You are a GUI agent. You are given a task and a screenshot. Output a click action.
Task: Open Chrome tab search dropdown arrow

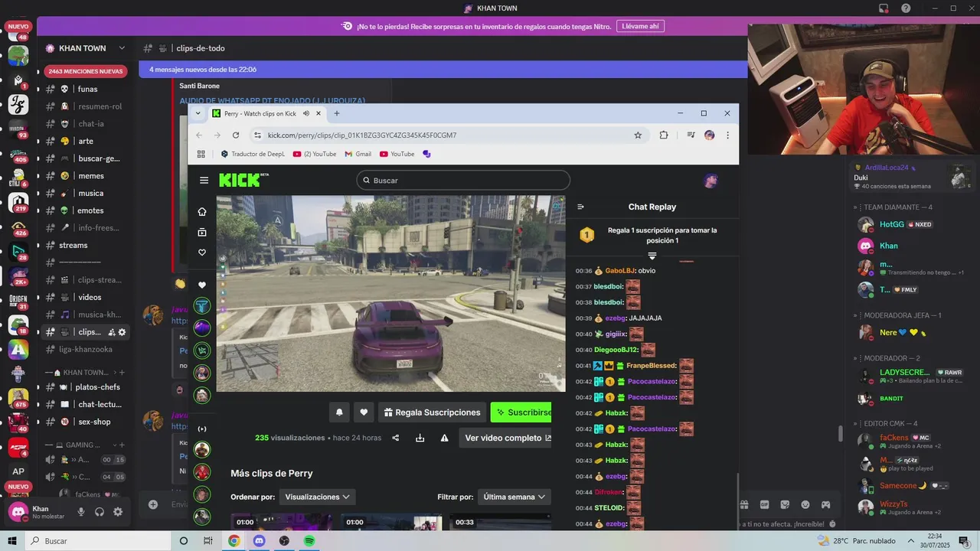click(198, 113)
